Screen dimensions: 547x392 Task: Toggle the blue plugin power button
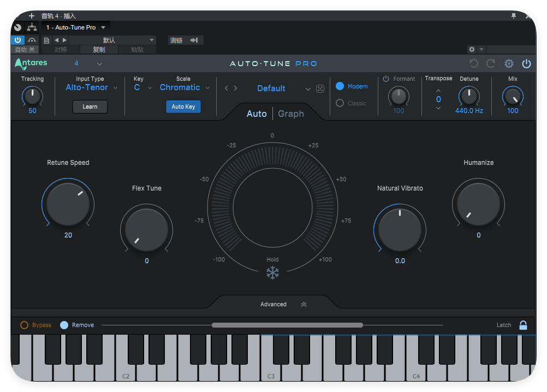click(18, 40)
